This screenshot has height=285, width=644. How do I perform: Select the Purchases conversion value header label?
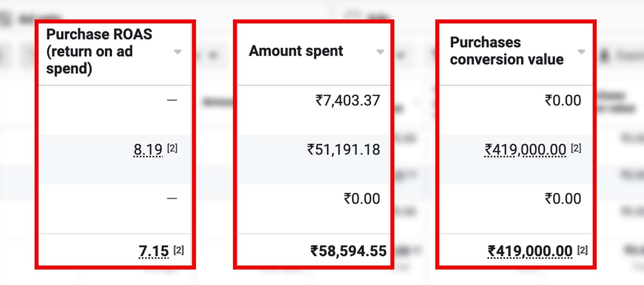(x=507, y=51)
